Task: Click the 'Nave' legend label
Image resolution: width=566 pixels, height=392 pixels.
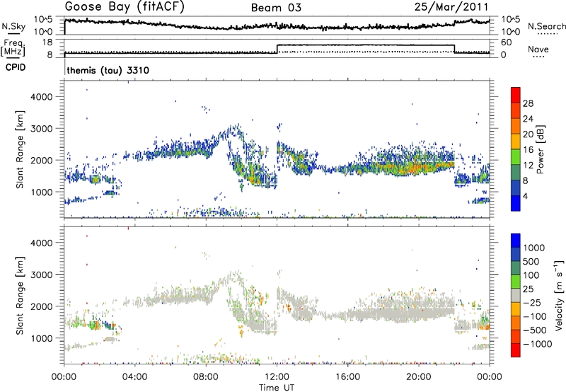Action: pos(538,50)
